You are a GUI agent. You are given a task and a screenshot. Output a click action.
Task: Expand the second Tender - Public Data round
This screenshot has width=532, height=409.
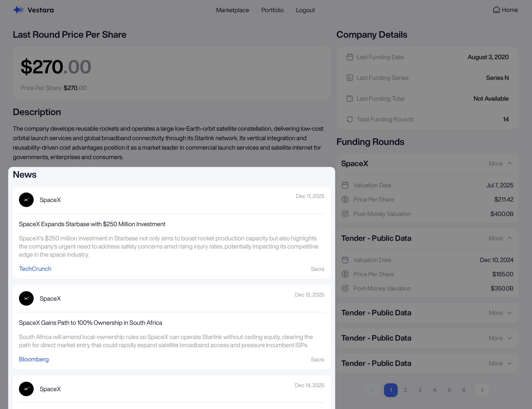[x=501, y=313]
